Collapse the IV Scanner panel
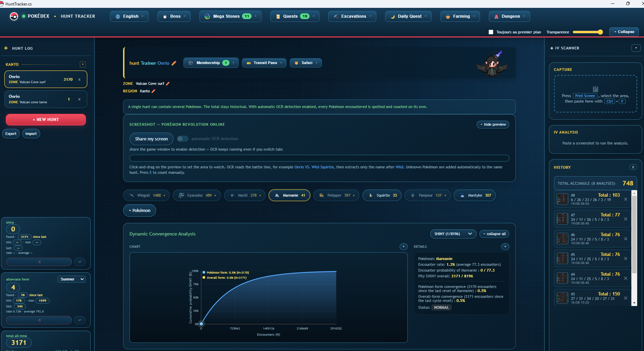The height and width of the screenshot is (351, 644). pos(636,48)
